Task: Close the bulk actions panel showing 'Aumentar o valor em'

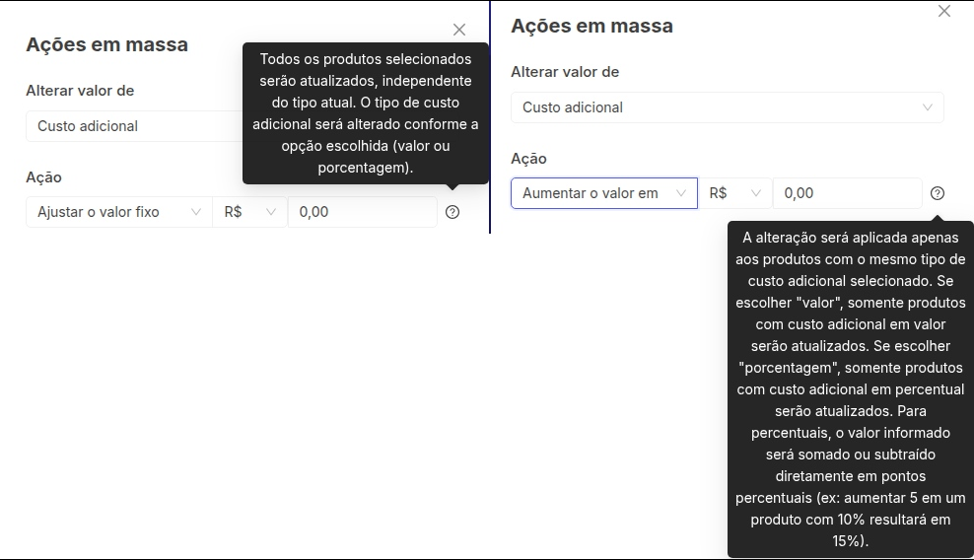Action: (943, 12)
